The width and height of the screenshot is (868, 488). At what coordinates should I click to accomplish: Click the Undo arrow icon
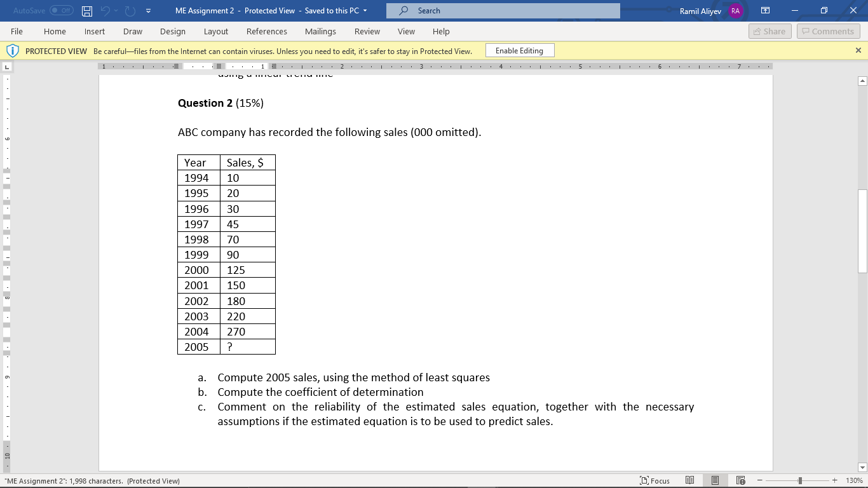click(105, 11)
